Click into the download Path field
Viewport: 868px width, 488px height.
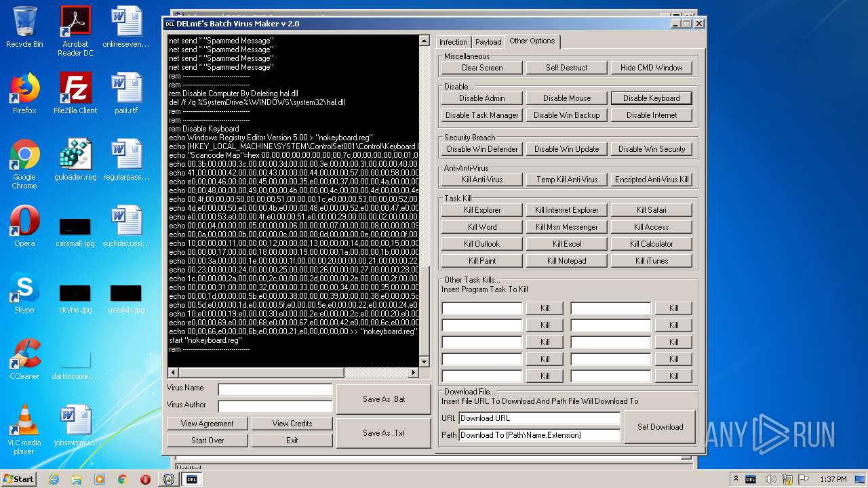pos(540,435)
